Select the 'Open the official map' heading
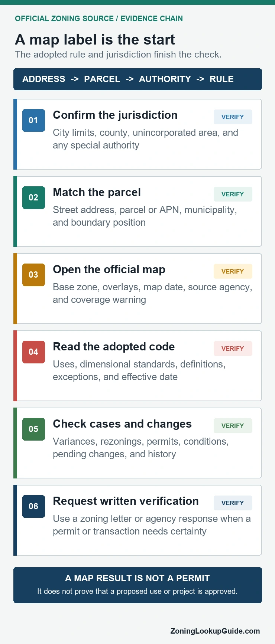This screenshot has height=644, width=275. tap(109, 269)
